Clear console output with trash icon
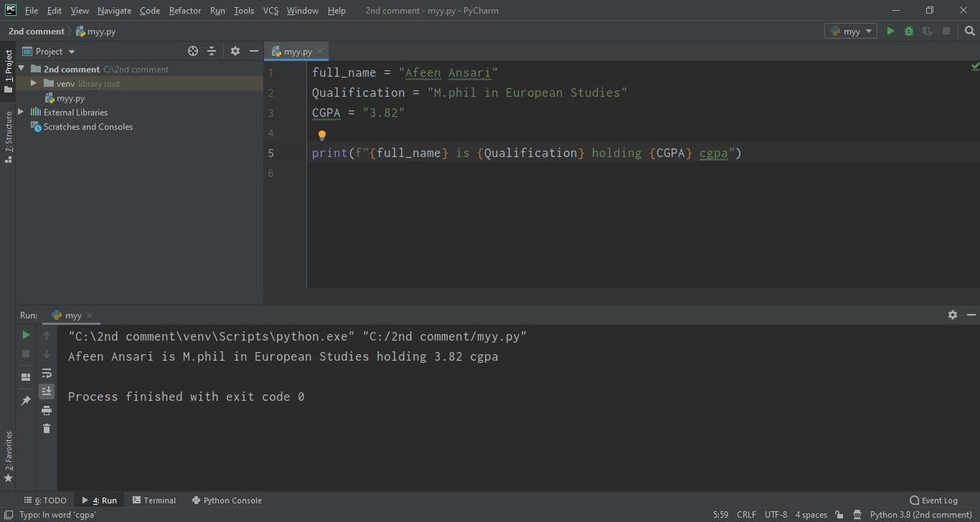This screenshot has height=522, width=980. (47, 428)
